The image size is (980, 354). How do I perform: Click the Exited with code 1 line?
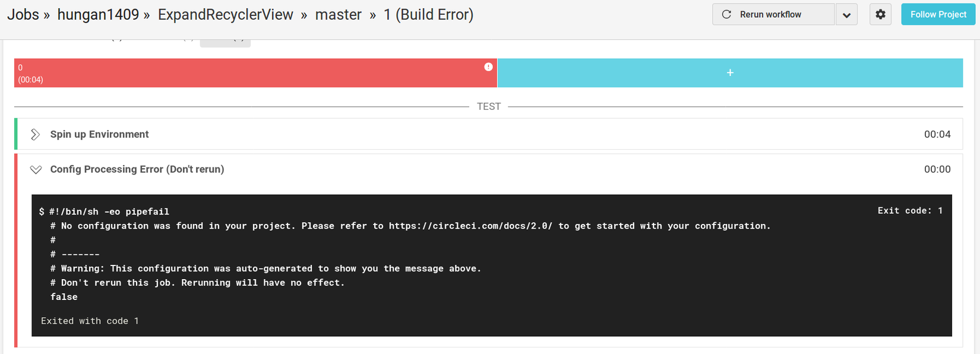click(90, 321)
